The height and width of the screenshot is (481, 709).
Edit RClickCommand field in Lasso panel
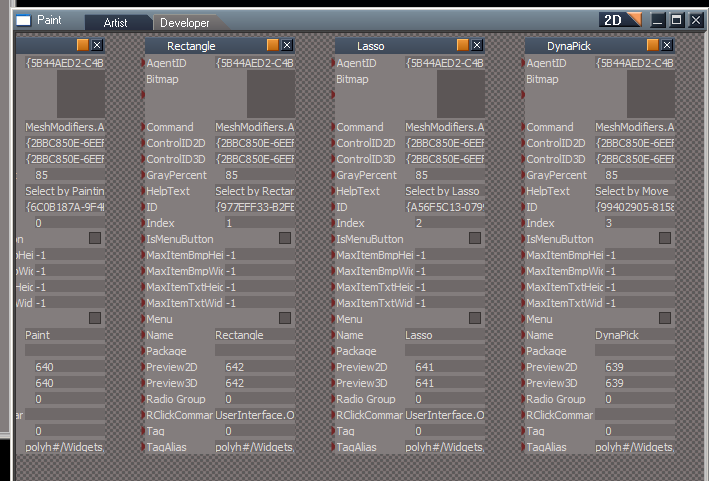pos(444,415)
